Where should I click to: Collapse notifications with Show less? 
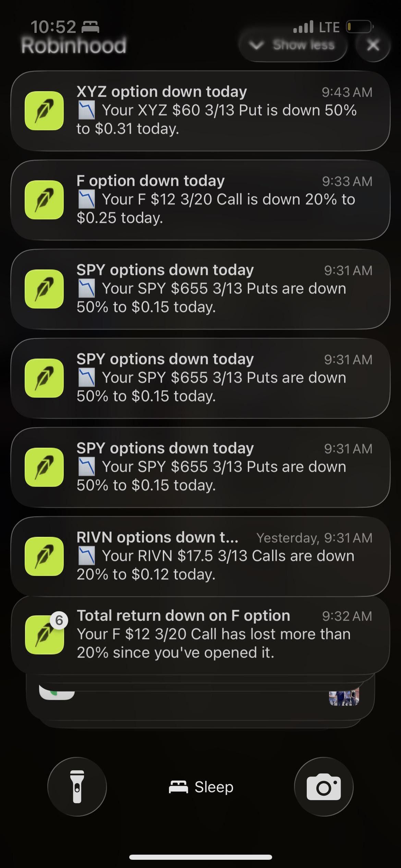pos(293,45)
